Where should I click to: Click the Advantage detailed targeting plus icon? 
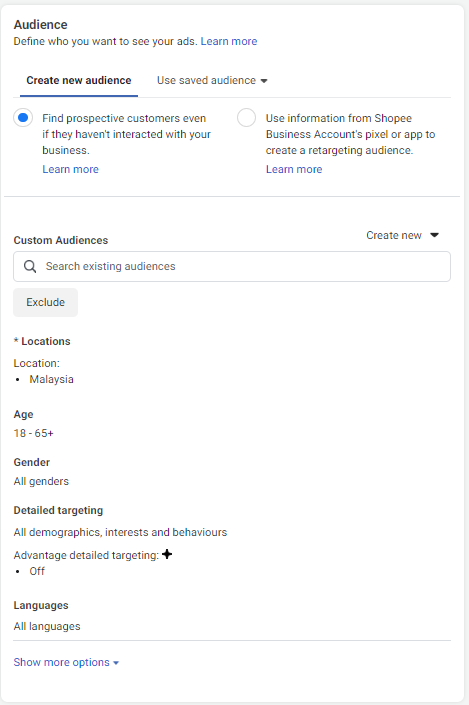coord(167,554)
